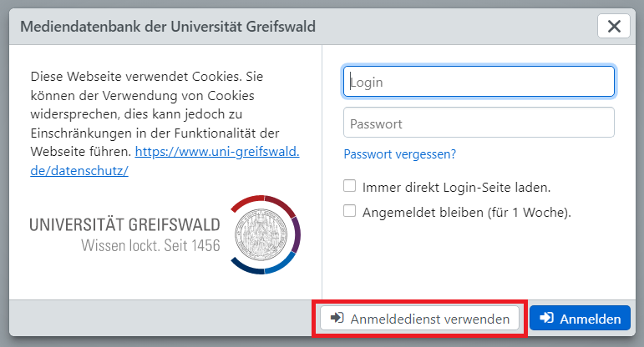Click the Universität Greifswald wordmark logo

tap(124, 224)
